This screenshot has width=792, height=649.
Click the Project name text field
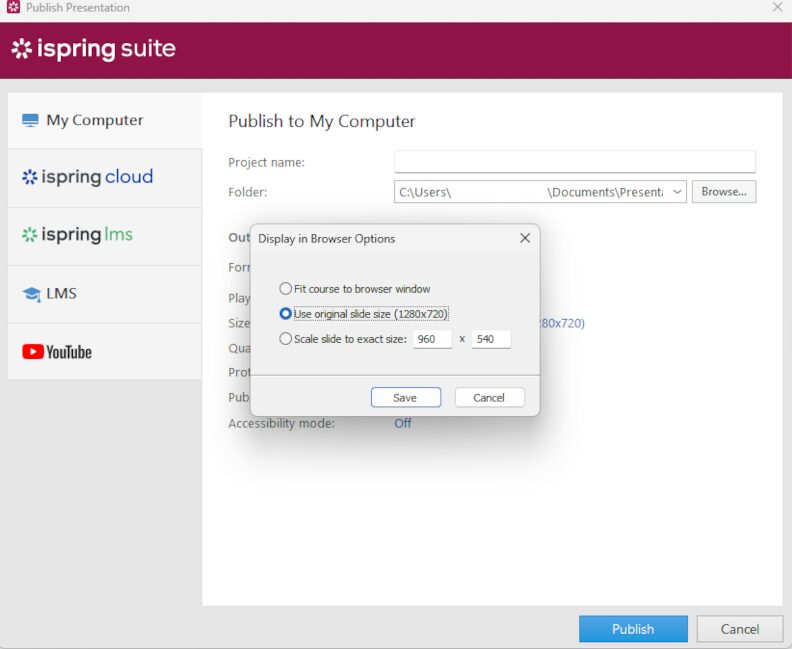575,162
